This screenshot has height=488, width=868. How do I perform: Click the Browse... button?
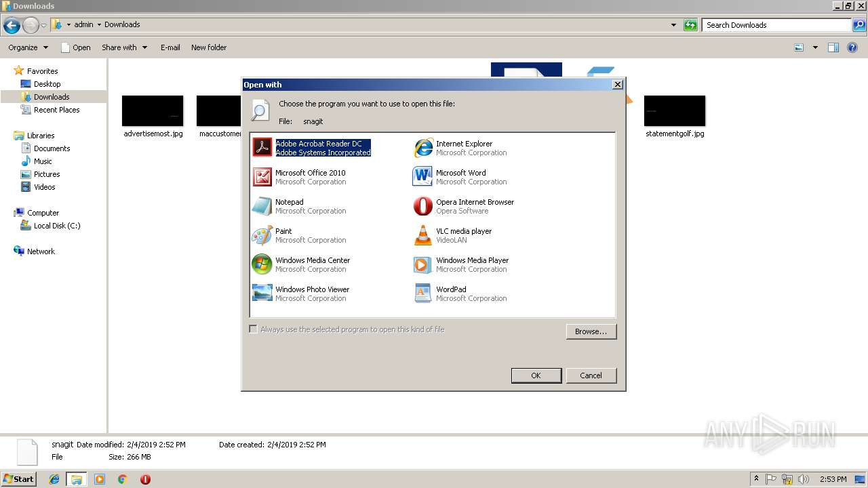[x=591, y=331]
